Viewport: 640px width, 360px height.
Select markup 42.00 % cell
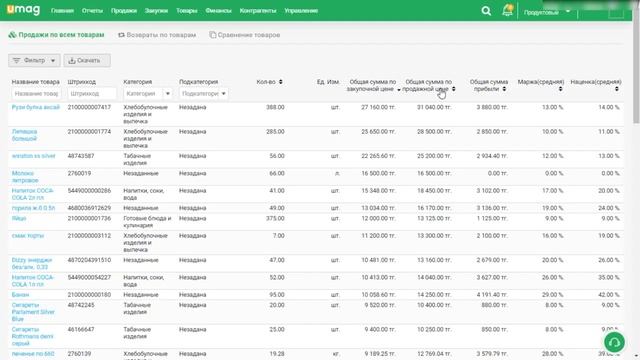click(609, 295)
